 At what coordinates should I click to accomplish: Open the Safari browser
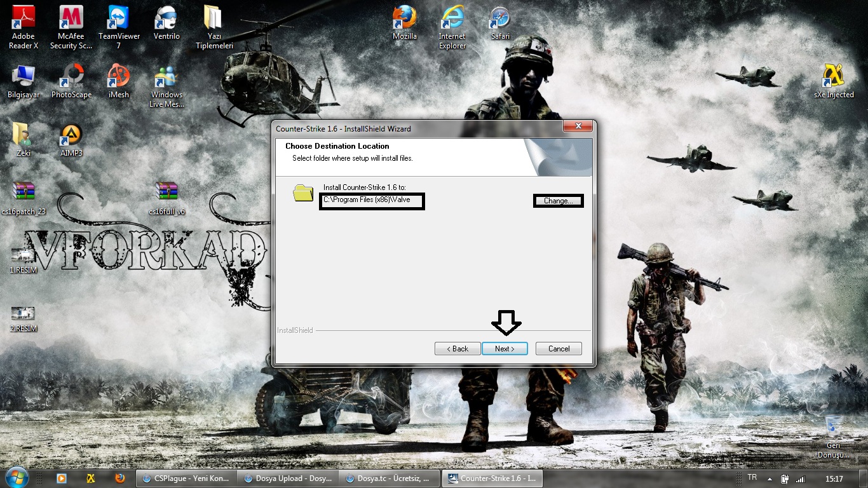[x=499, y=19]
